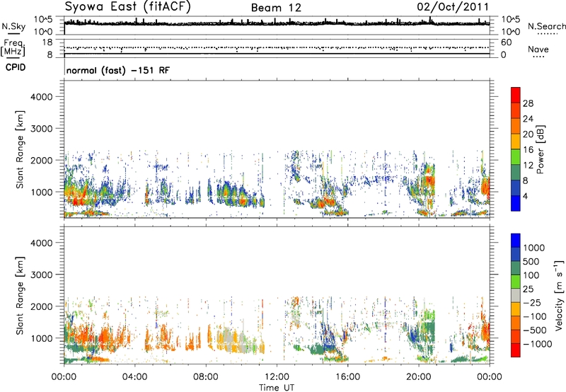Click the '4' tick on power colorbar
Viewport: 566px width, 392px height.
(525, 197)
